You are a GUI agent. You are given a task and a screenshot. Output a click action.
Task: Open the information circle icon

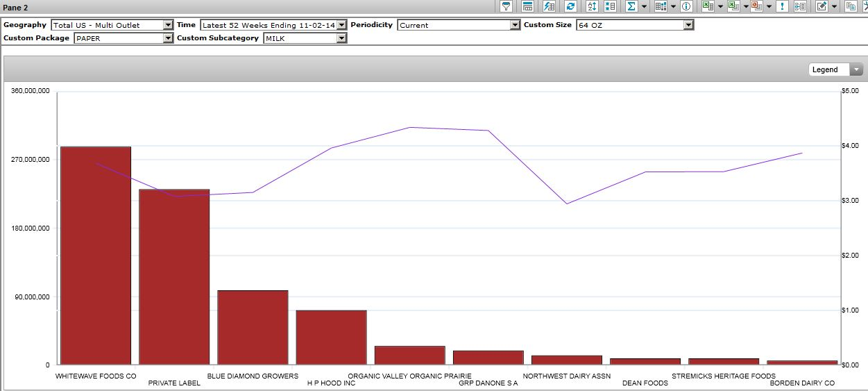point(686,6)
